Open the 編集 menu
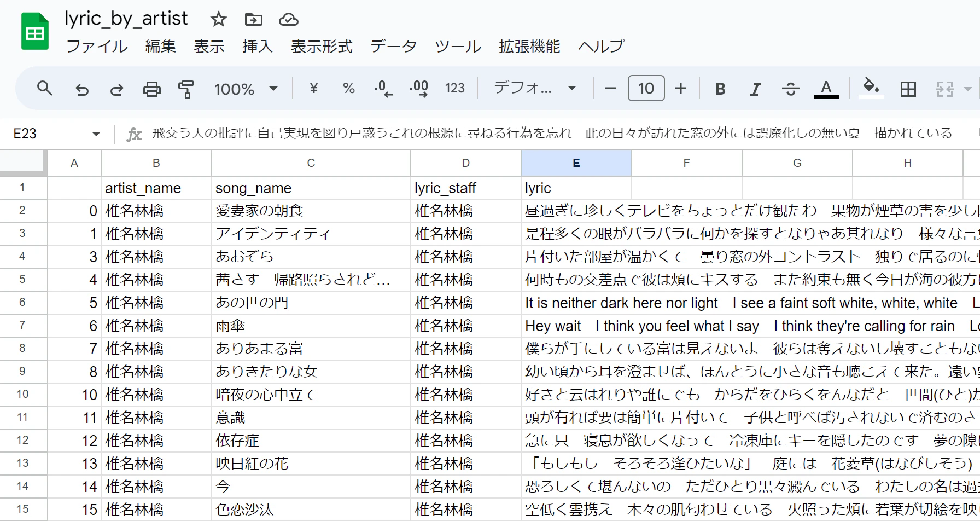 pyautogui.click(x=161, y=47)
